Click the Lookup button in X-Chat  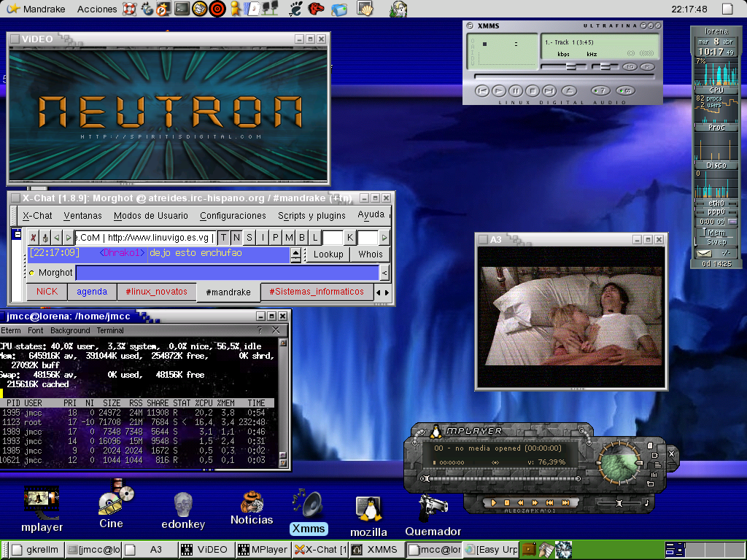(x=328, y=254)
